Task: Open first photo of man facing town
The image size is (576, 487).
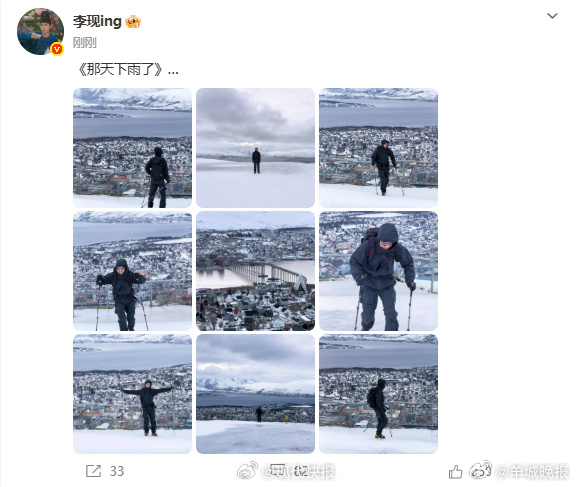Action: [132, 148]
